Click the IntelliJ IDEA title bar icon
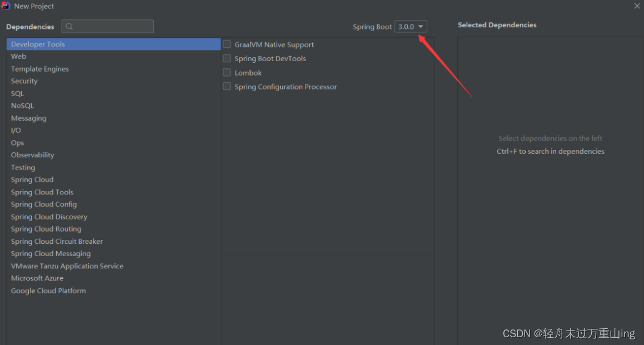644x345 pixels. click(7, 6)
